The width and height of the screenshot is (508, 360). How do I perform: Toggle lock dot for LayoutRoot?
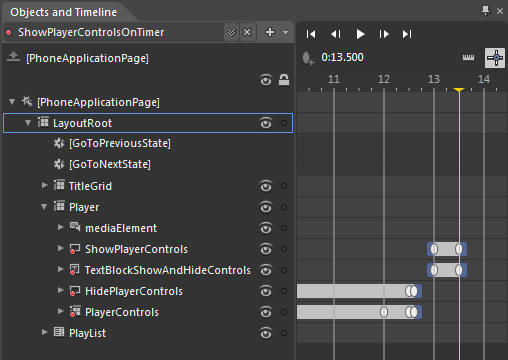(x=284, y=123)
